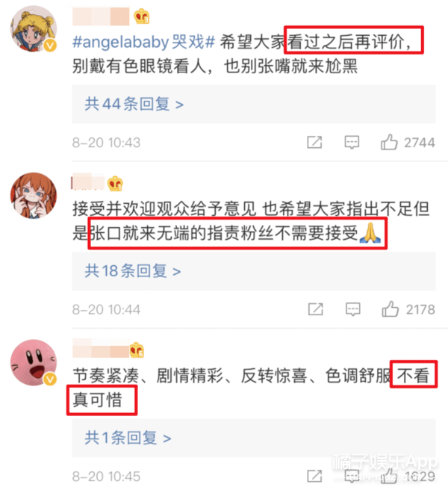Share the comment posted at 8-20 10:45
Viewport: 448px width, 493px height.
[x=314, y=476]
